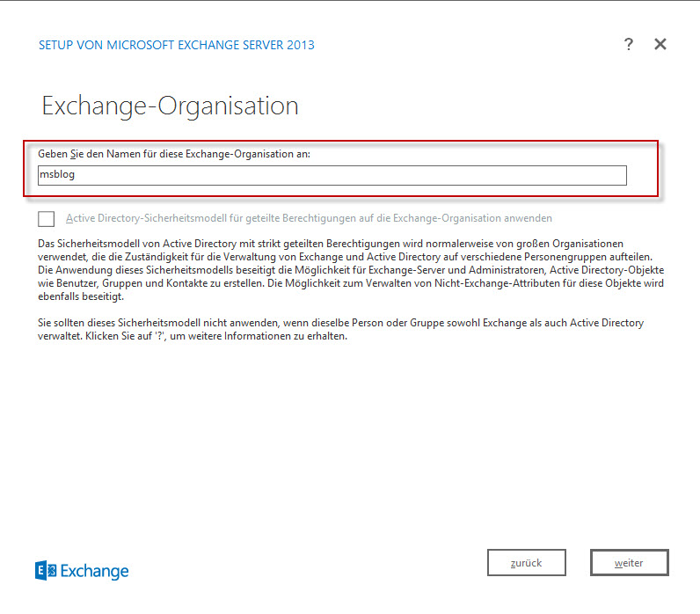Screen dimensions: 700x614
Task: Go back with the 'zurück' button
Action: coord(526,563)
